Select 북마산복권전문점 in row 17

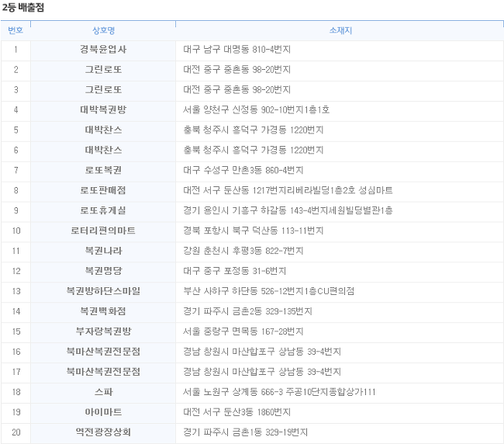(x=103, y=372)
